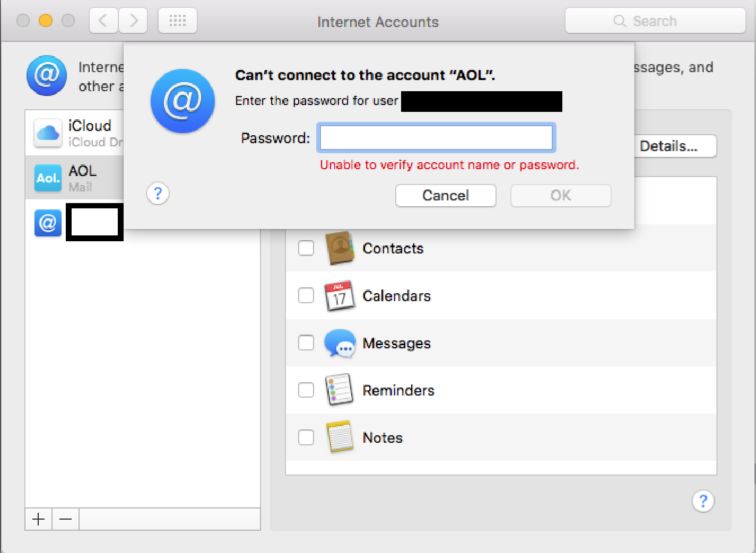This screenshot has height=553, width=756.
Task: Click the Calendars icon showing 17
Action: [340, 296]
